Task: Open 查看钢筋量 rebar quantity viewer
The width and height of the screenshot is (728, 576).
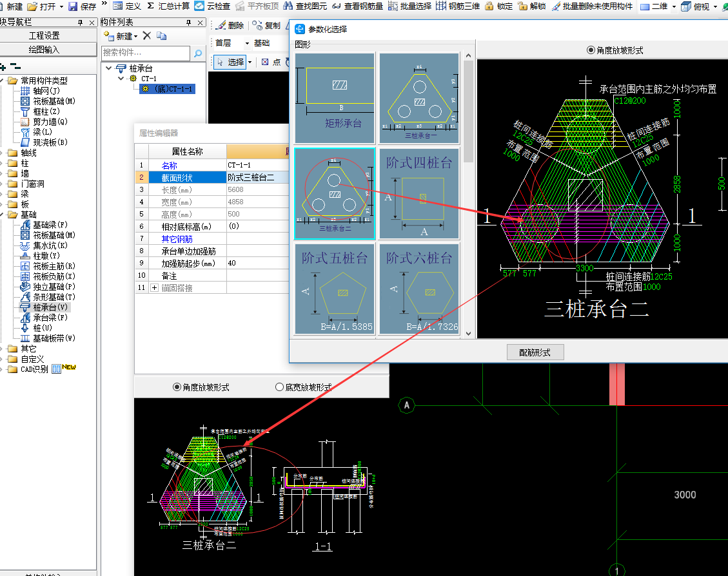Action: click(357, 6)
